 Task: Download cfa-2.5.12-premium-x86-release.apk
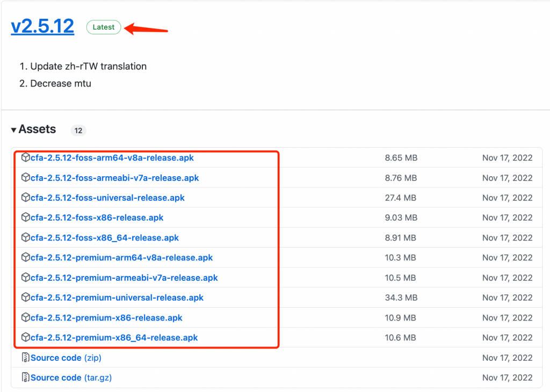click(106, 318)
